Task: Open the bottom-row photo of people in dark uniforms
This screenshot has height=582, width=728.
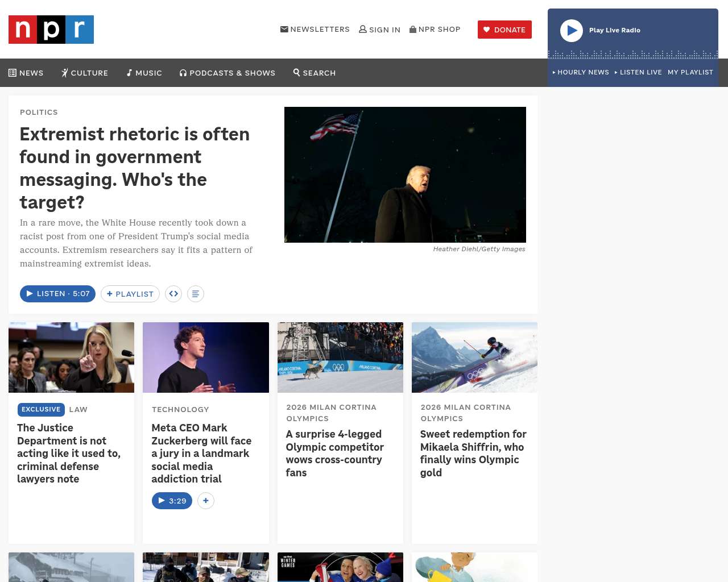Action: pos(206,567)
